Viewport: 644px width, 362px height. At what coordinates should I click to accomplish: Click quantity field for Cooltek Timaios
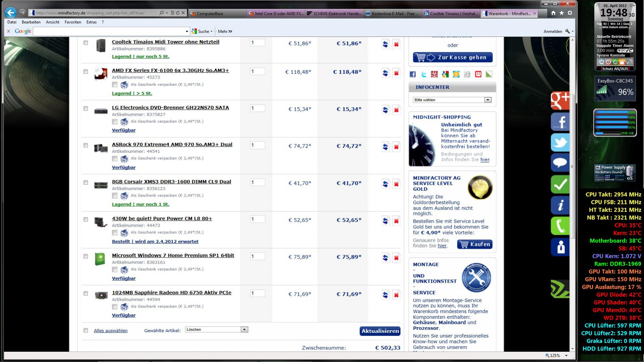point(257,43)
